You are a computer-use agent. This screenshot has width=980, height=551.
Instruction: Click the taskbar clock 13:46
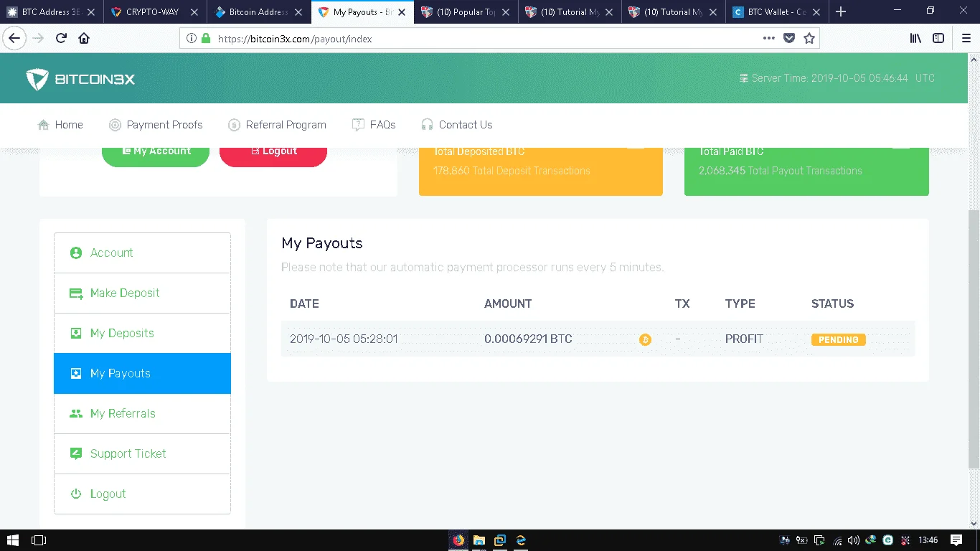[x=928, y=540]
